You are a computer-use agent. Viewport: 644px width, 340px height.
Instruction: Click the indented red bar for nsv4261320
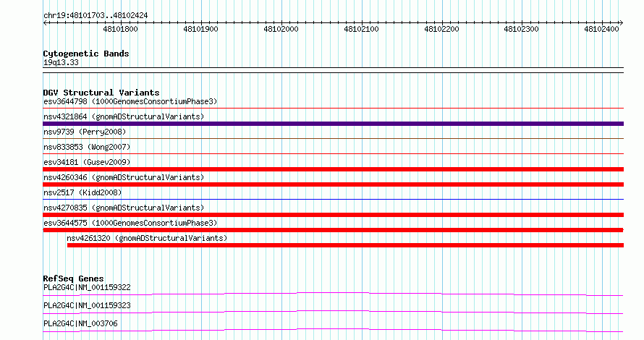tap(345, 245)
